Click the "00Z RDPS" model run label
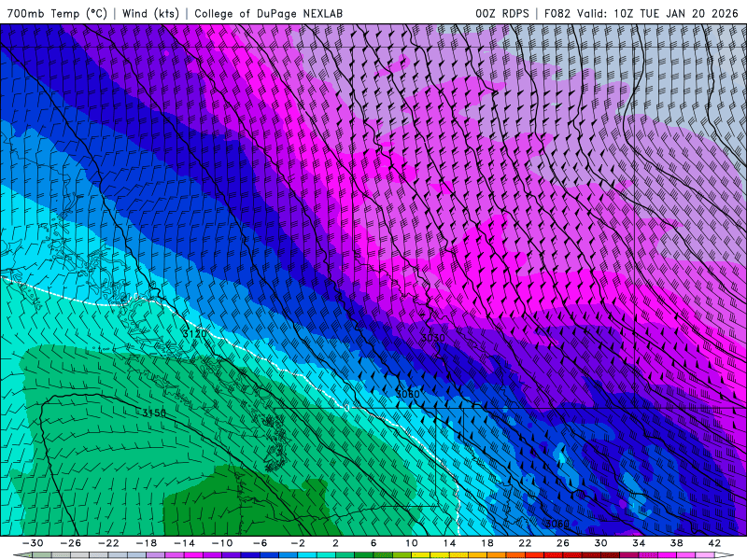 tap(502, 13)
